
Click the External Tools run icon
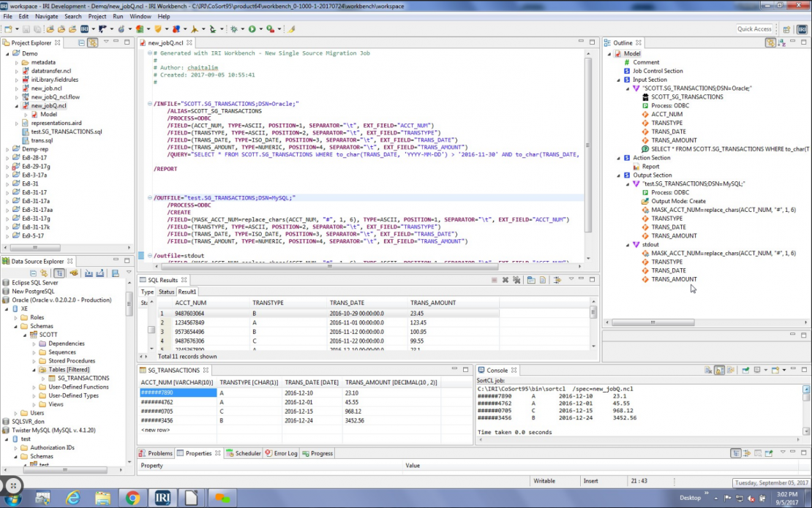coord(271,29)
